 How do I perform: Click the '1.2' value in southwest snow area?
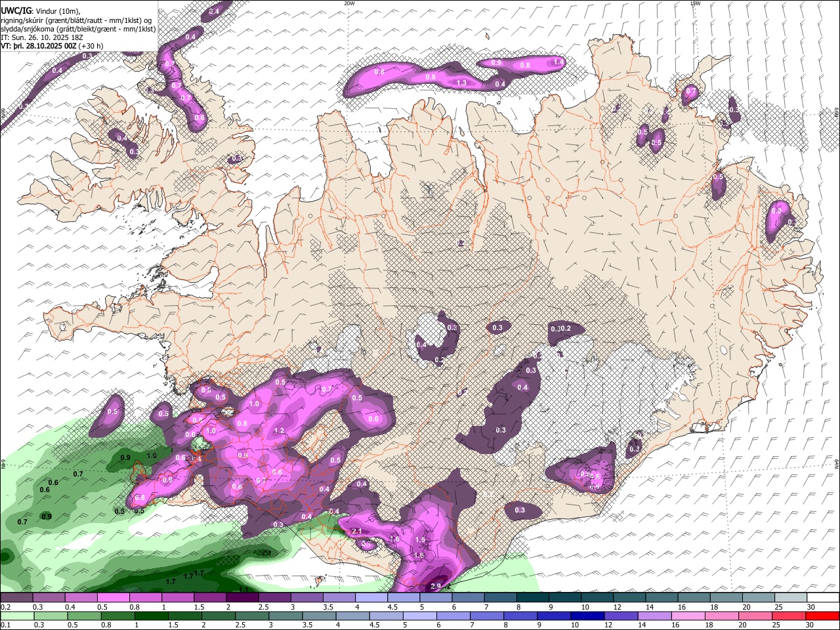coord(278,430)
